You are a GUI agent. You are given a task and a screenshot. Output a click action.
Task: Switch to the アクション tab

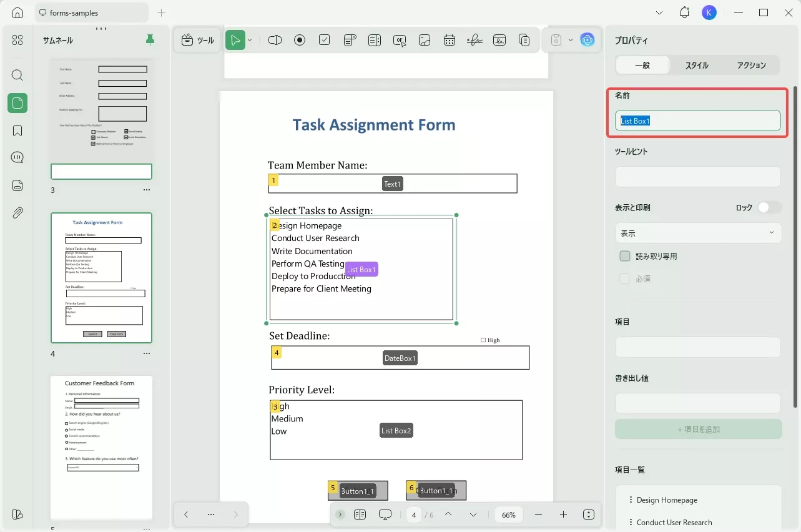coord(751,65)
